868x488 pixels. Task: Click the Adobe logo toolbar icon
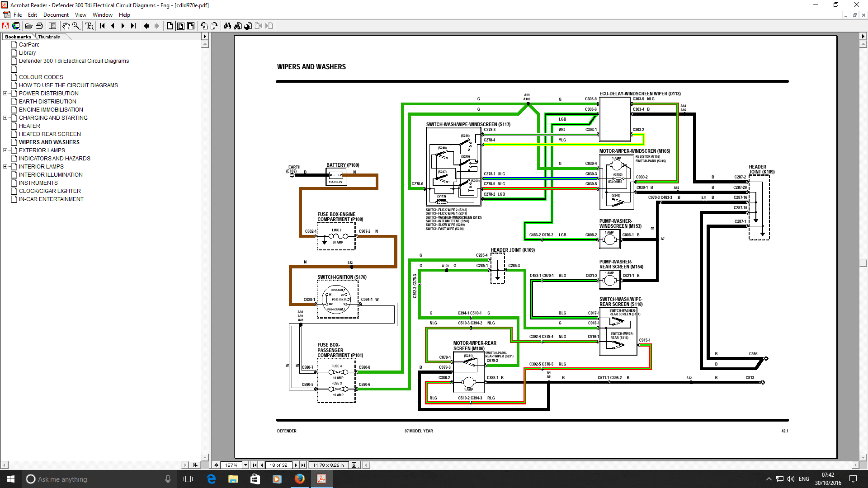pyautogui.click(x=5, y=26)
